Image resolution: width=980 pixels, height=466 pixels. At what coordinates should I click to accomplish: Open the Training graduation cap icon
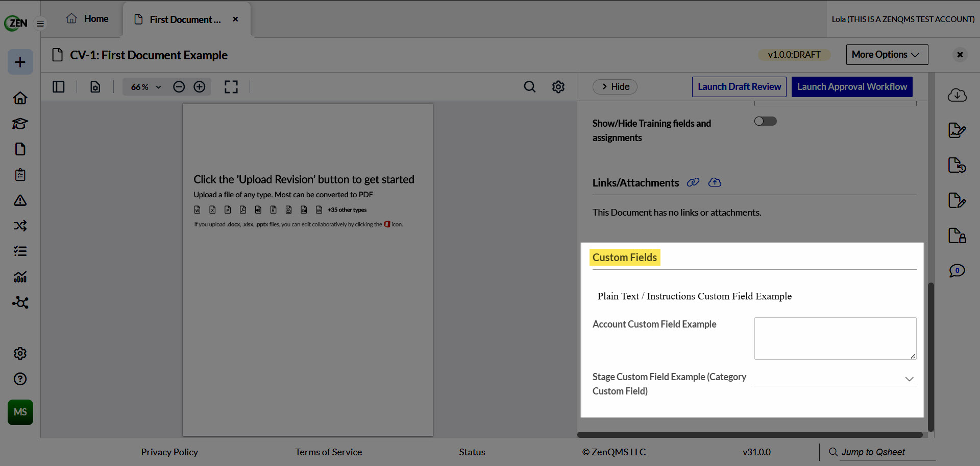tap(20, 123)
